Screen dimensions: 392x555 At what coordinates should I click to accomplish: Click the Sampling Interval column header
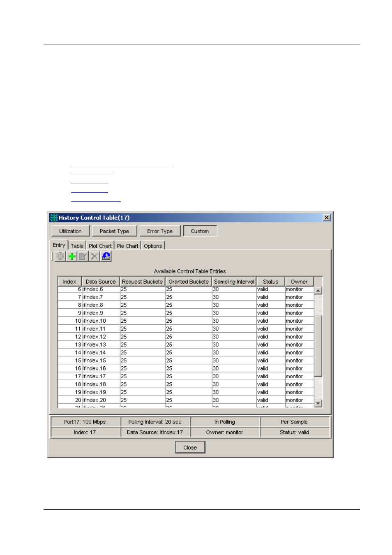click(x=234, y=282)
